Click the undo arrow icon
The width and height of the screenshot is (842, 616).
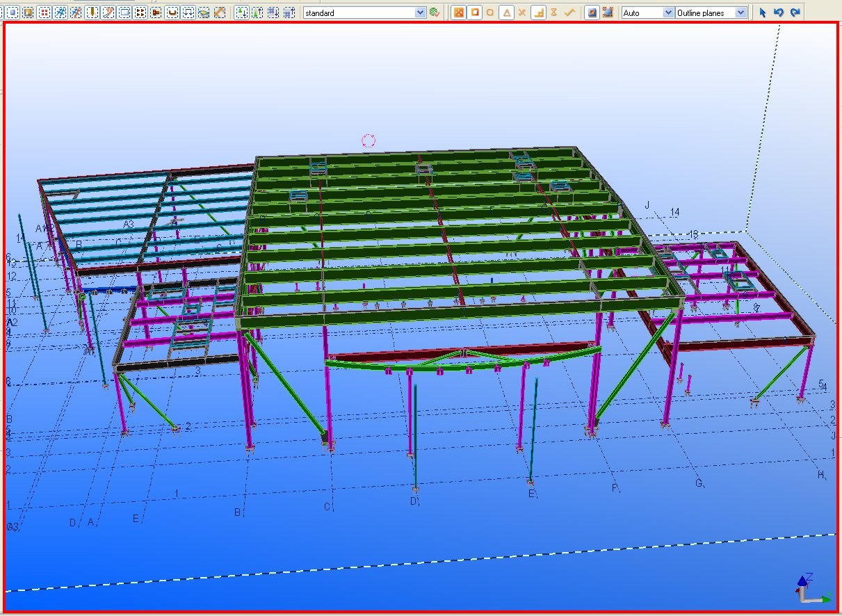pyautogui.click(x=779, y=12)
